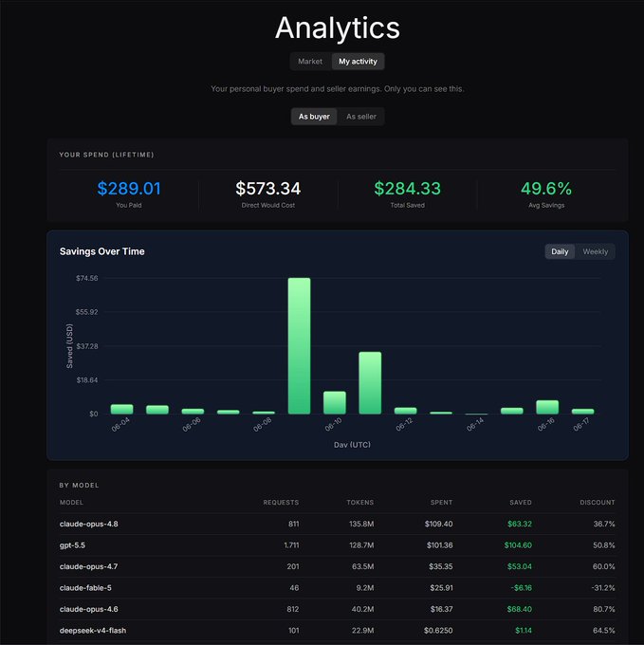Image resolution: width=644 pixels, height=645 pixels.
Task: Click the $109.40 spent amount
Action: (439, 524)
